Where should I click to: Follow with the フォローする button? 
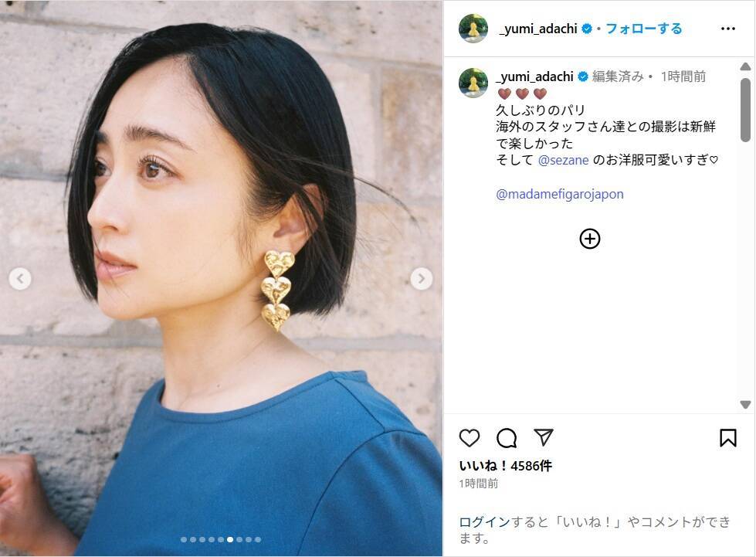point(644,29)
